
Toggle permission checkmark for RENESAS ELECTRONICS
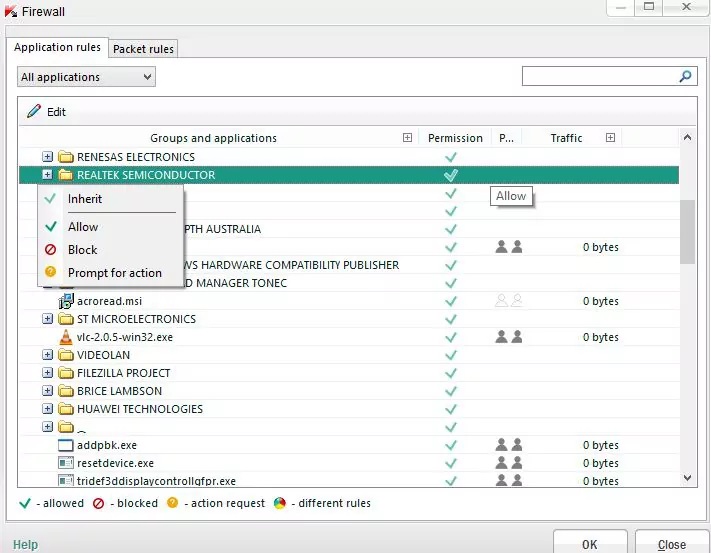pos(451,157)
